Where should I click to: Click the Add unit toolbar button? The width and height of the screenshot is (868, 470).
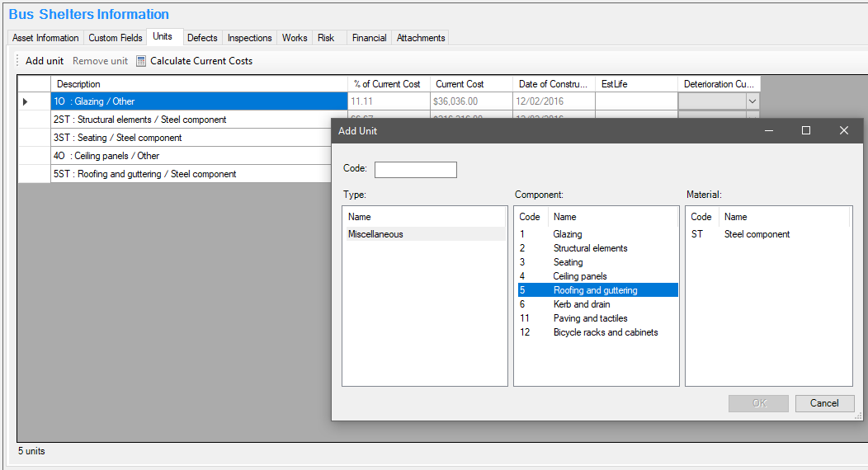(x=44, y=61)
